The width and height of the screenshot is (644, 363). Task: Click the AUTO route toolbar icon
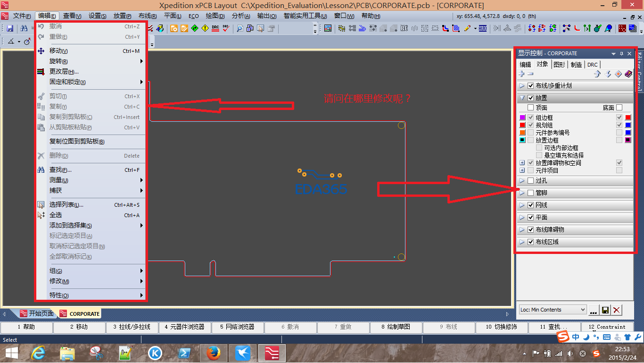[483, 28]
